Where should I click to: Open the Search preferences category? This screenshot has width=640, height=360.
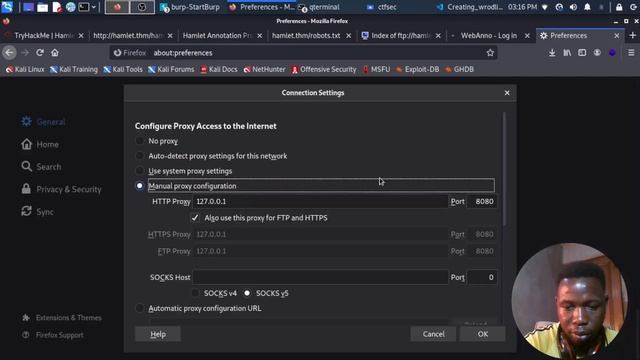(x=41, y=167)
